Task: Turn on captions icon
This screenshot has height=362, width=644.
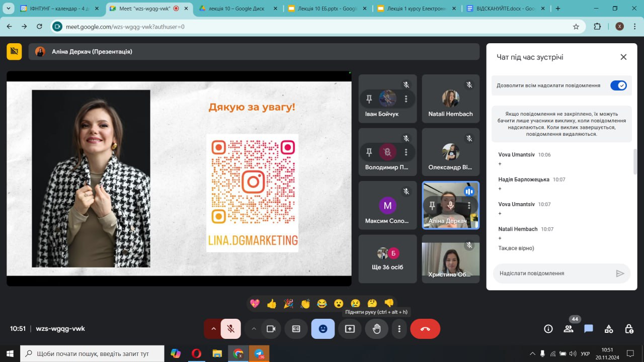Action: (296, 329)
